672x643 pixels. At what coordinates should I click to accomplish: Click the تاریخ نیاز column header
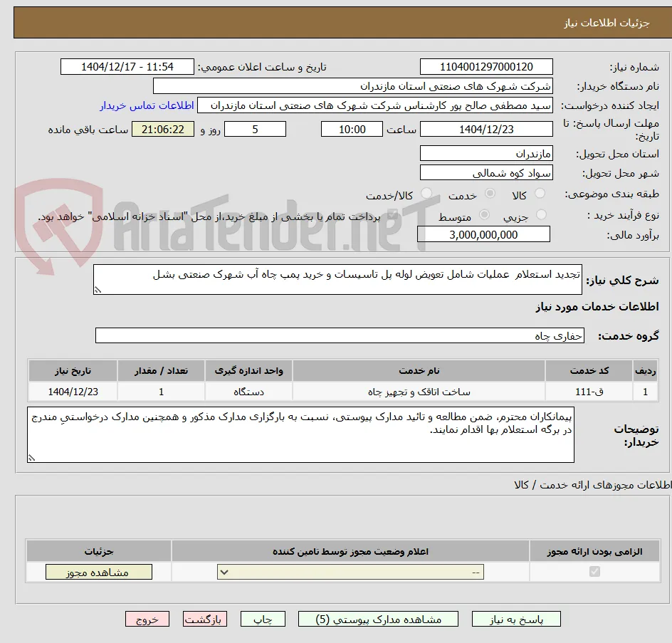(73, 371)
